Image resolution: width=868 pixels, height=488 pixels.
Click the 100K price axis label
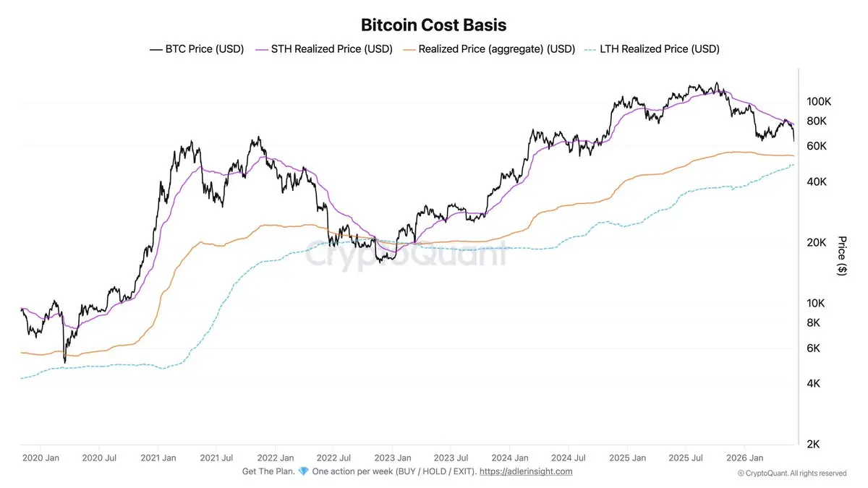(819, 102)
